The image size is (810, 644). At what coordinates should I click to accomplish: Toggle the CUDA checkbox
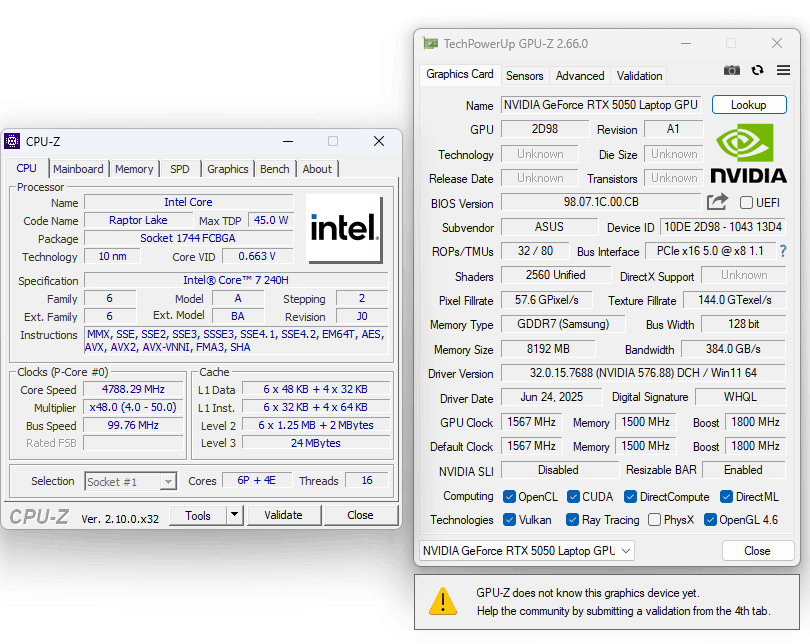(573, 497)
